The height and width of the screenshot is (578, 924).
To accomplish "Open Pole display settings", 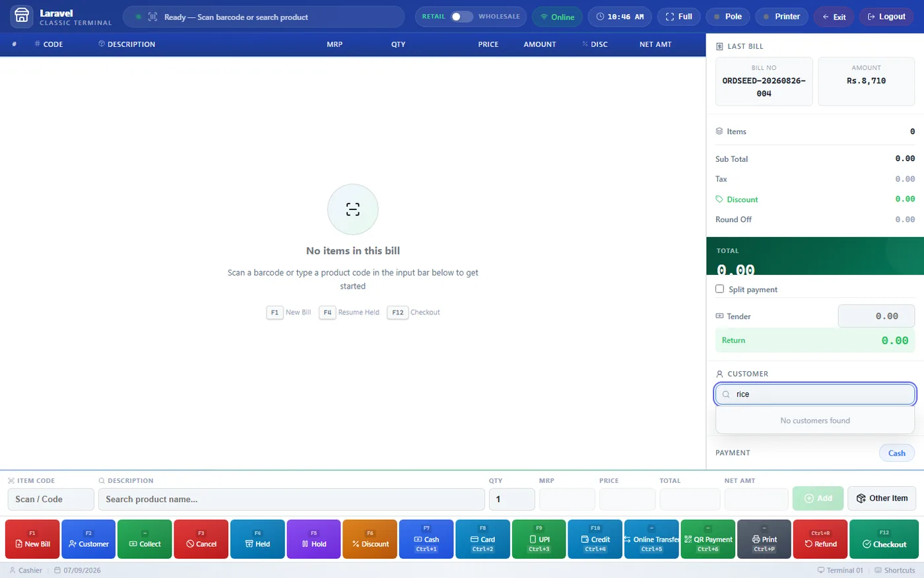I will point(727,17).
